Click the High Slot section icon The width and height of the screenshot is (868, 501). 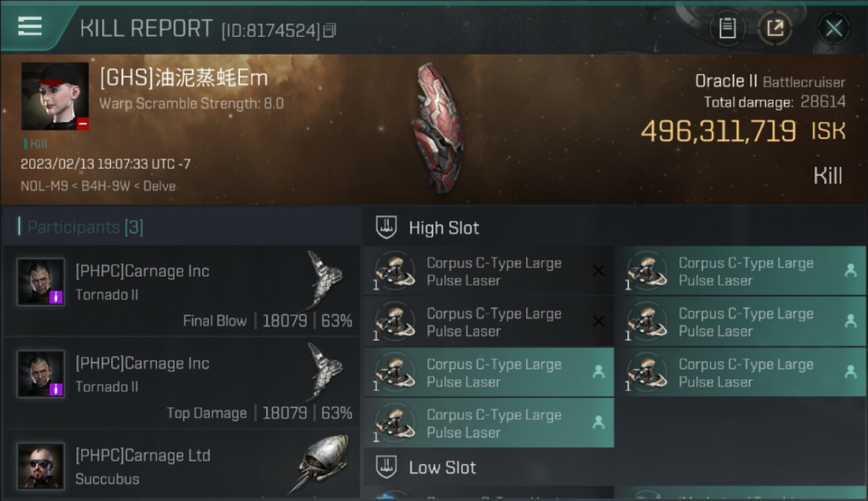point(387,227)
